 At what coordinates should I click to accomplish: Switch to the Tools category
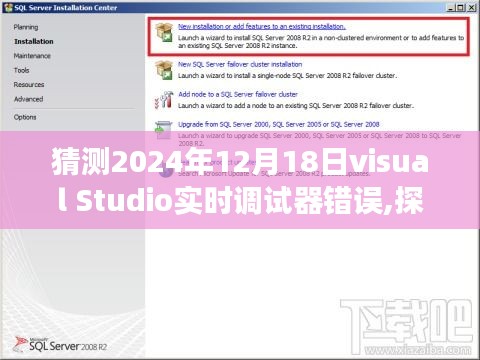(21, 70)
